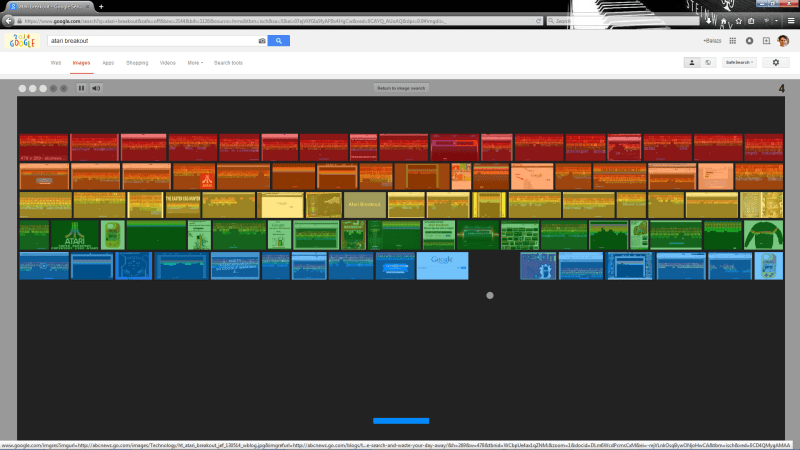
Task: Click the first remaining life ball
Action: click(22, 88)
